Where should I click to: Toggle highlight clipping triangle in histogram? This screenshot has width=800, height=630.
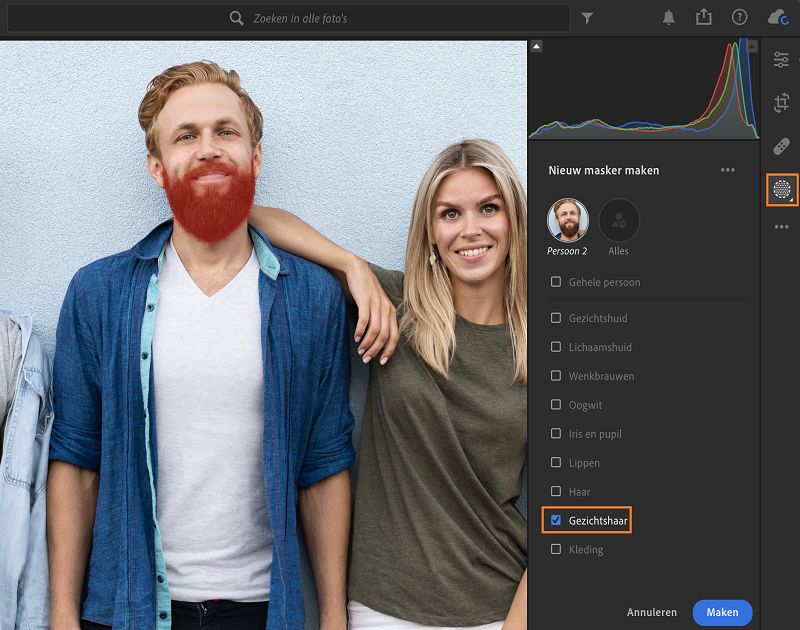[752, 46]
